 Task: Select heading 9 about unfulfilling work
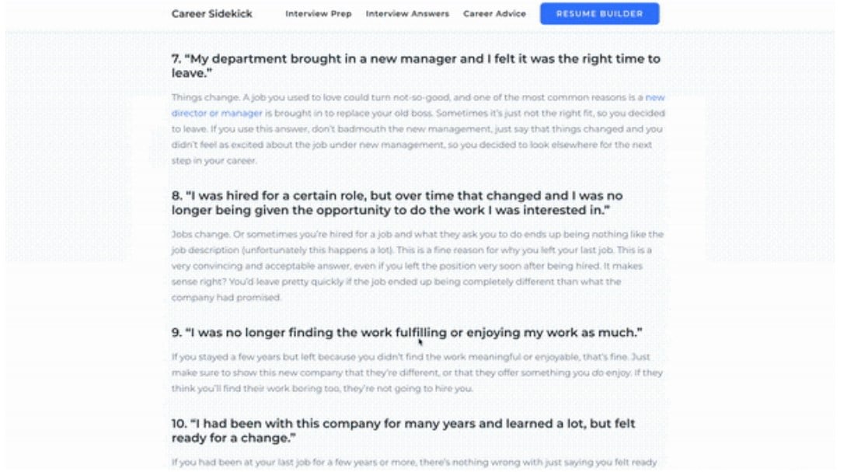[x=406, y=333]
